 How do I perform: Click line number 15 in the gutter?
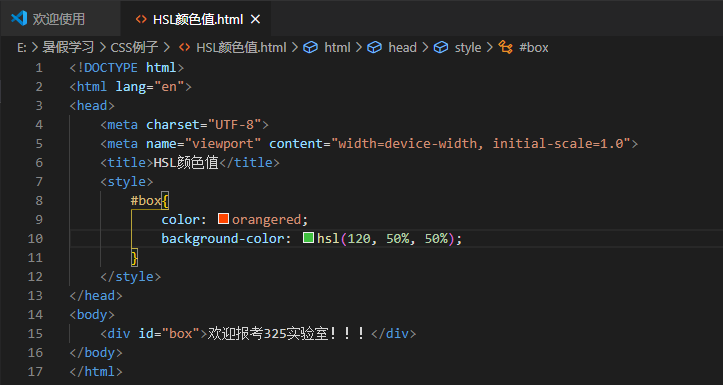pos(35,333)
